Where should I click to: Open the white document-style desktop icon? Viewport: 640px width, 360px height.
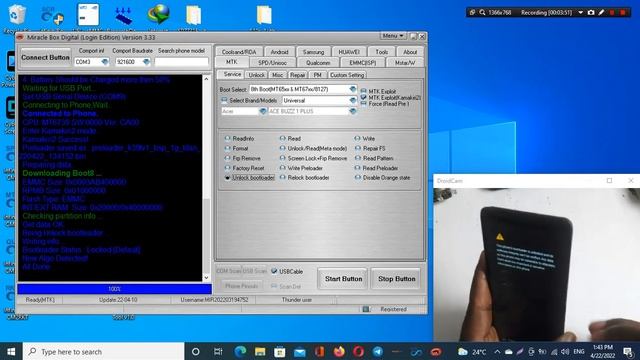click(88, 15)
